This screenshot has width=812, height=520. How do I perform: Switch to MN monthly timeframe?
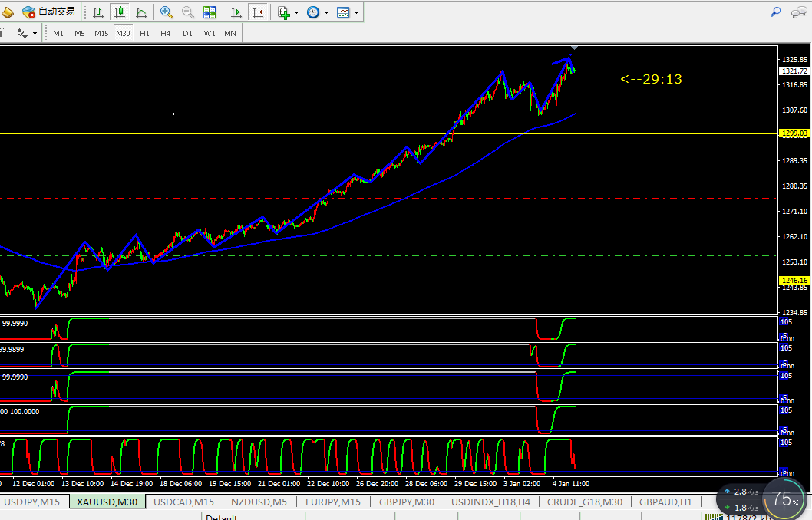(x=230, y=33)
